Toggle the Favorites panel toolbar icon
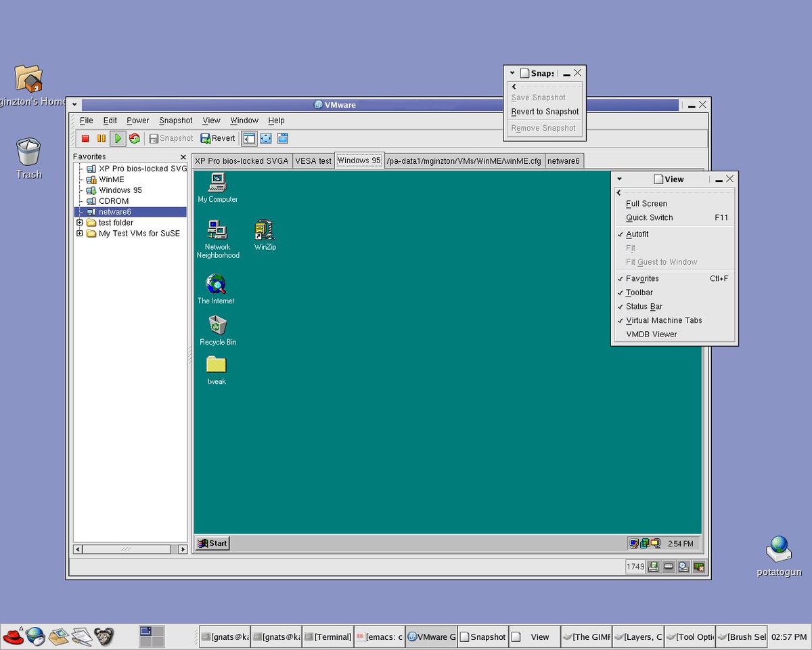This screenshot has width=812, height=650. click(249, 138)
